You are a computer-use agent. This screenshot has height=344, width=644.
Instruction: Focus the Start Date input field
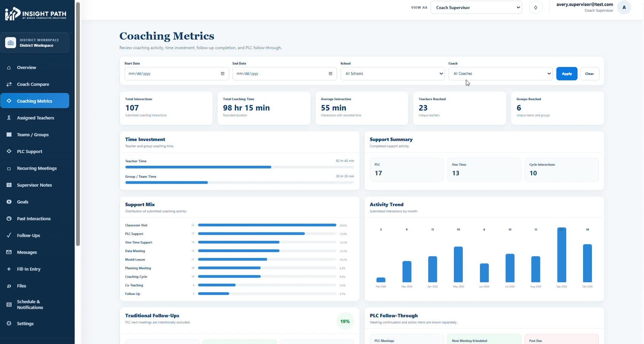[177, 74]
